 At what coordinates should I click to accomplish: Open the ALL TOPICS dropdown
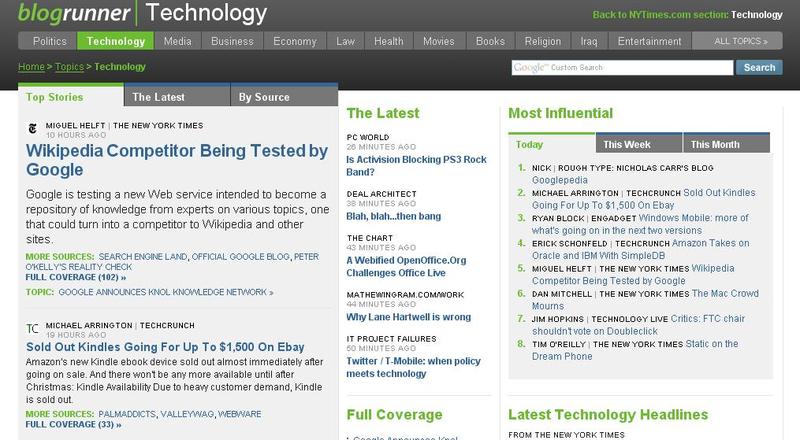tap(741, 41)
